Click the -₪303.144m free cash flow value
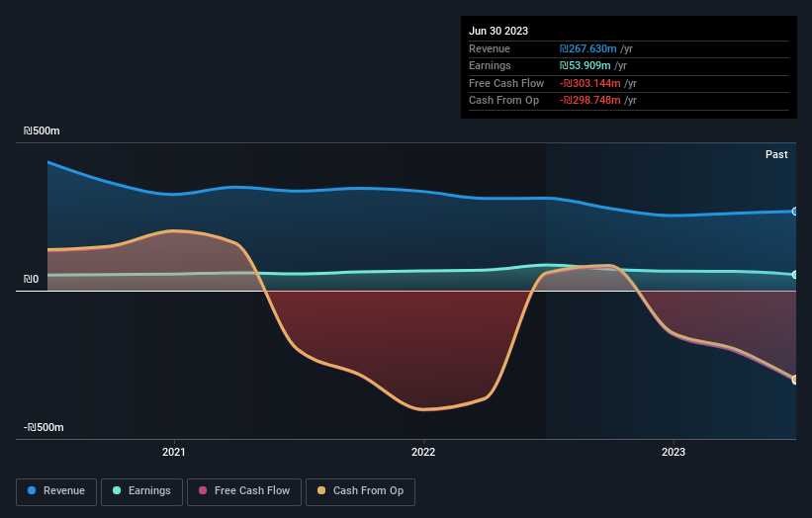The width and height of the screenshot is (812, 518). point(589,83)
